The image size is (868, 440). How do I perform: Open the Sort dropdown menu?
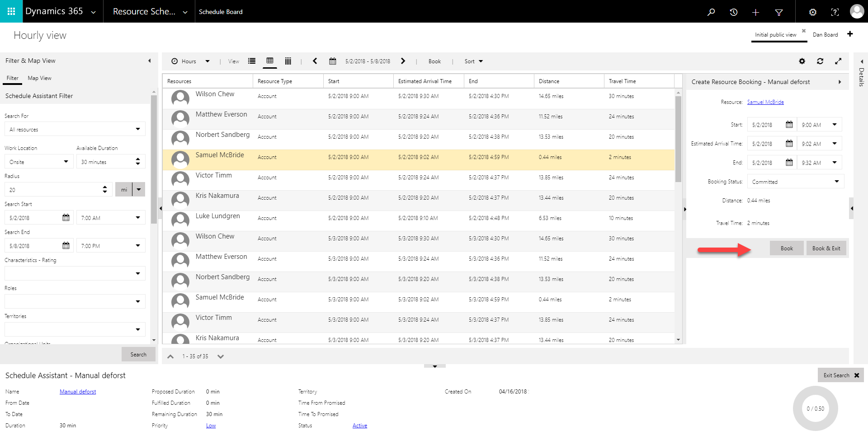click(x=473, y=61)
